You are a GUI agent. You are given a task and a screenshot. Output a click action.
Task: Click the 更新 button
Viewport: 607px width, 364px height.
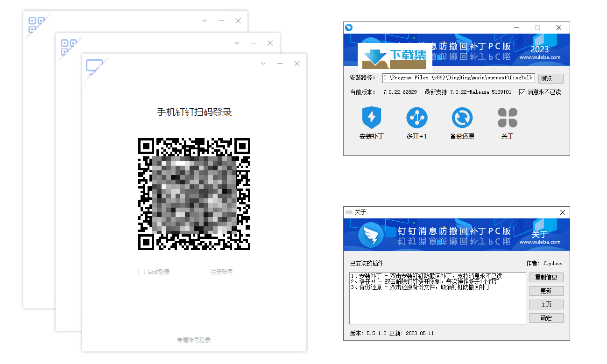546,291
